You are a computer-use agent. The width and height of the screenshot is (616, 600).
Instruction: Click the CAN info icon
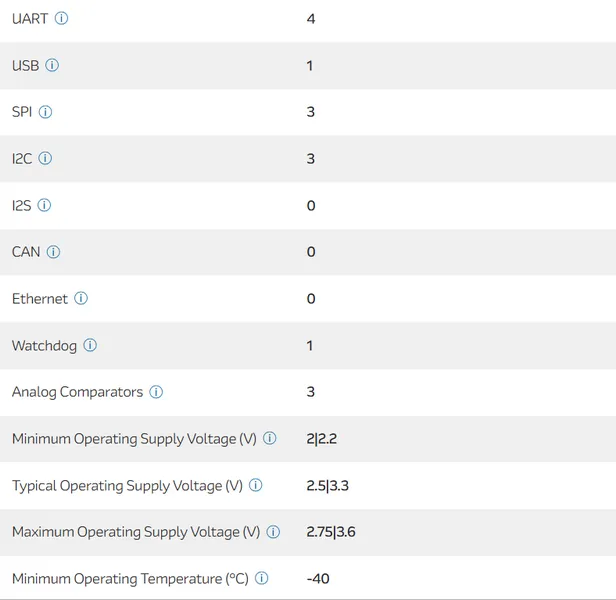click(x=53, y=252)
